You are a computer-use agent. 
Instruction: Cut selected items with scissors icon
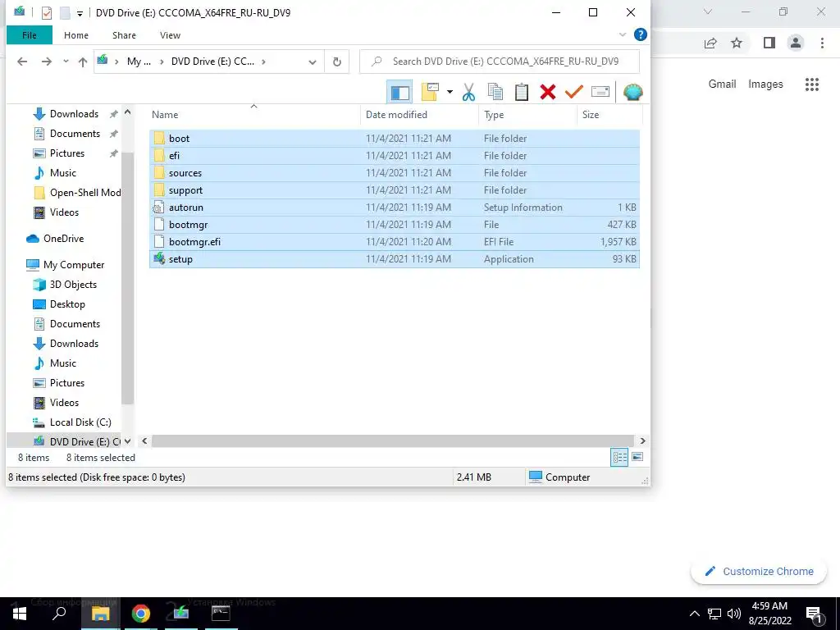[468, 92]
